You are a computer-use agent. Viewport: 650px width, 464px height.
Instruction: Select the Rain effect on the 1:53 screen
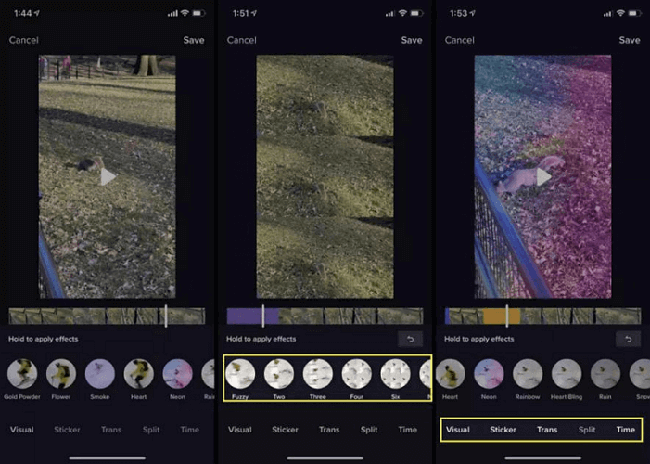click(605, 374)
